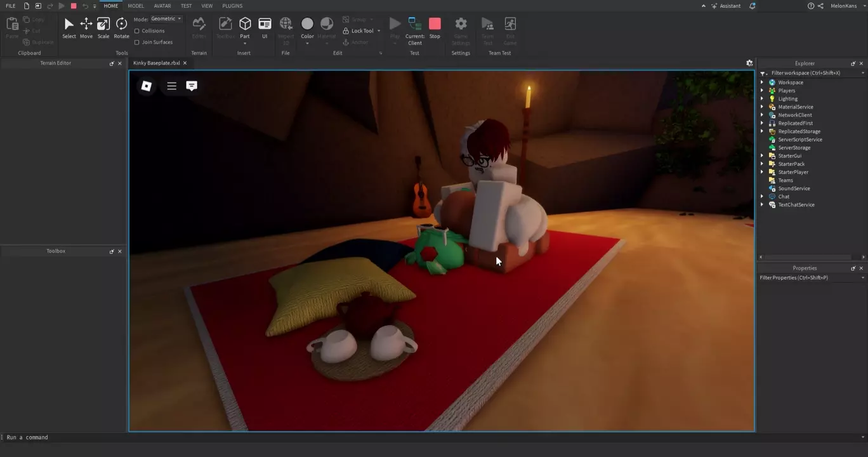Open the PLUGINS ribbon tab
868x457 pixels.
(232, 6)
